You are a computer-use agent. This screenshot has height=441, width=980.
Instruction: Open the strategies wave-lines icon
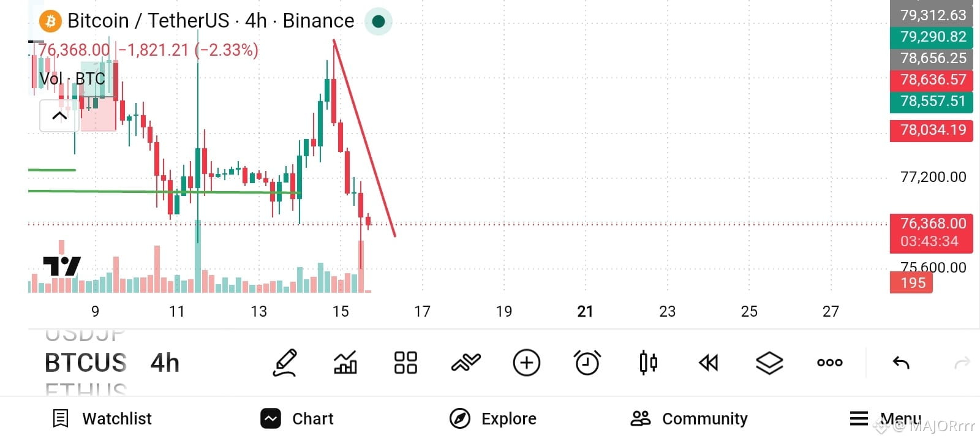(466, 363)
